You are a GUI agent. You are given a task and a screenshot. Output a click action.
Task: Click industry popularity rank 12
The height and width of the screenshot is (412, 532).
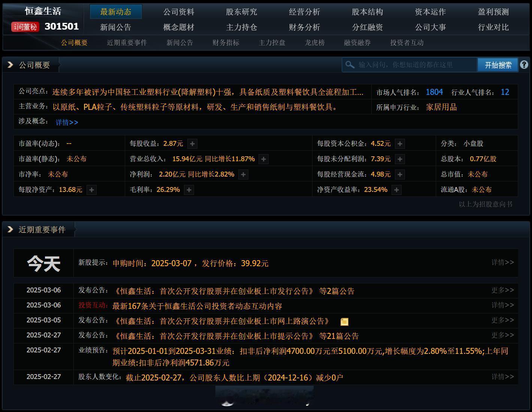(505, 92)
